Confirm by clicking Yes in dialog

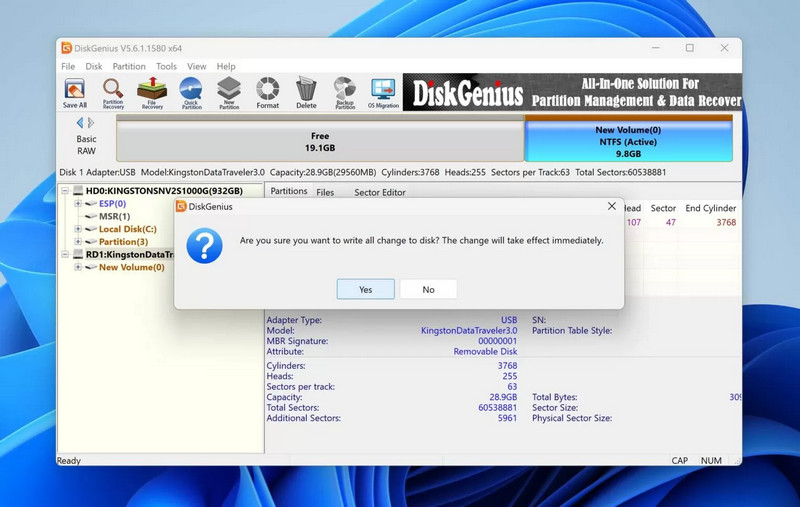365,289
